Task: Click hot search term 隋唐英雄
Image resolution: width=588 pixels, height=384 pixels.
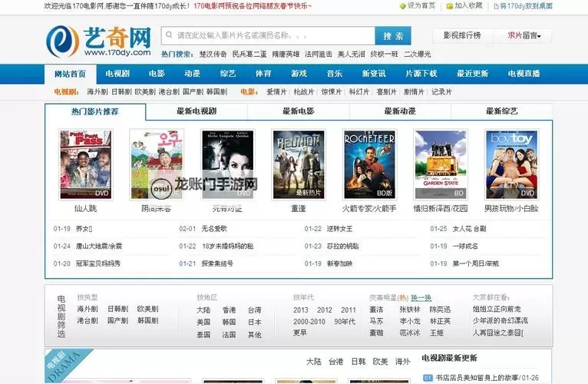Action: [286, 54]
